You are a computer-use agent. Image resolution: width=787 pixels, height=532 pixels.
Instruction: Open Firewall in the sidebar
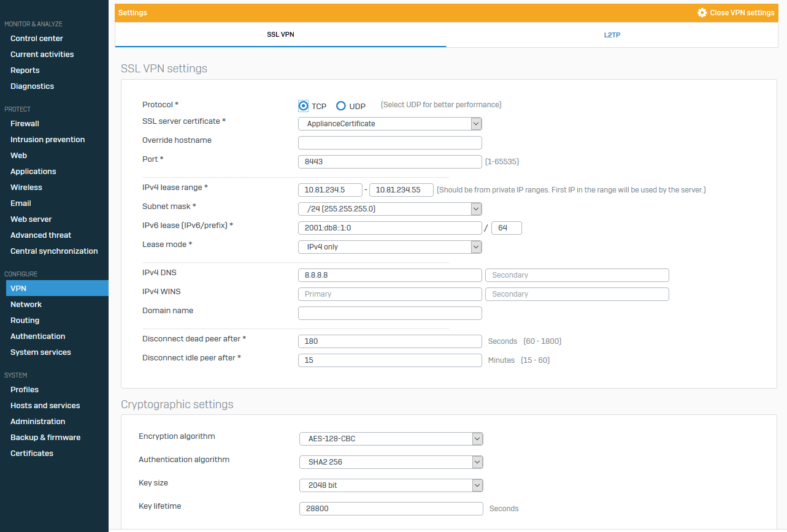coord(25,124)
